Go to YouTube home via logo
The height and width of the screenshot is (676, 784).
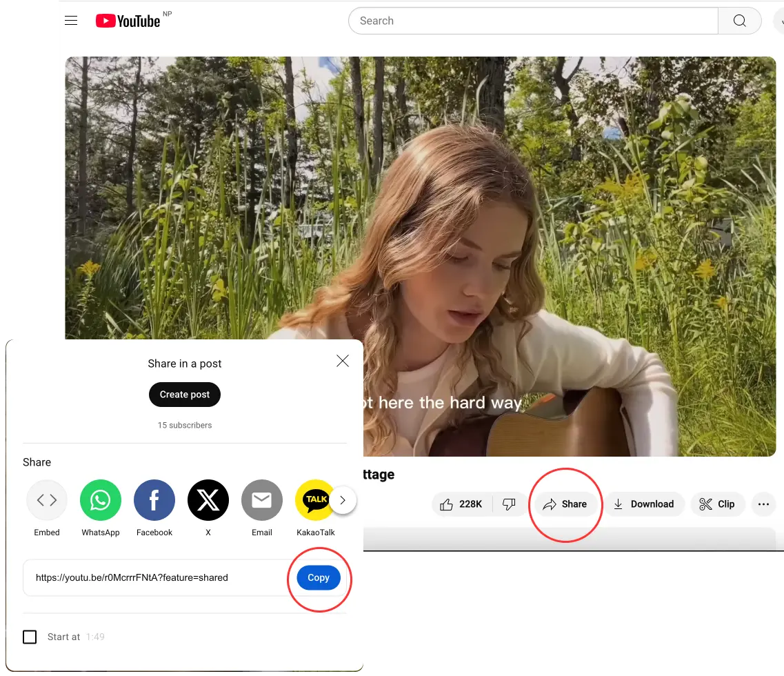(x=128, y=21)
